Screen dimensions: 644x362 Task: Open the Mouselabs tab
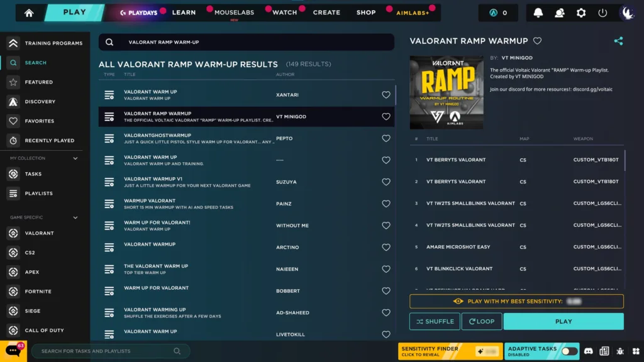[234, 13]
